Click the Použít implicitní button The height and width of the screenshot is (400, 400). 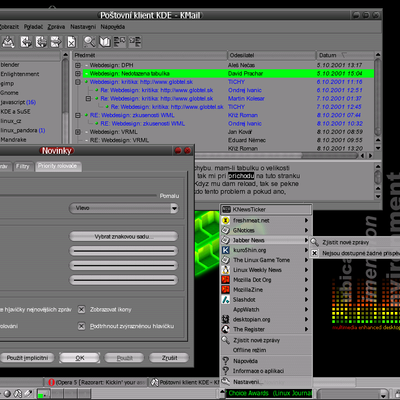coord(27,358)
